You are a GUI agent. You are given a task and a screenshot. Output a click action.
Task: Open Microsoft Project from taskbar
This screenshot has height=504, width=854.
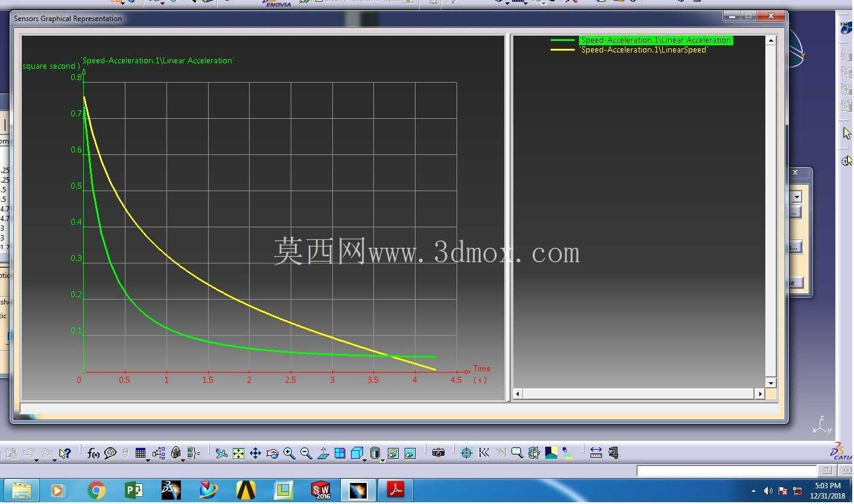pos(134,491)
